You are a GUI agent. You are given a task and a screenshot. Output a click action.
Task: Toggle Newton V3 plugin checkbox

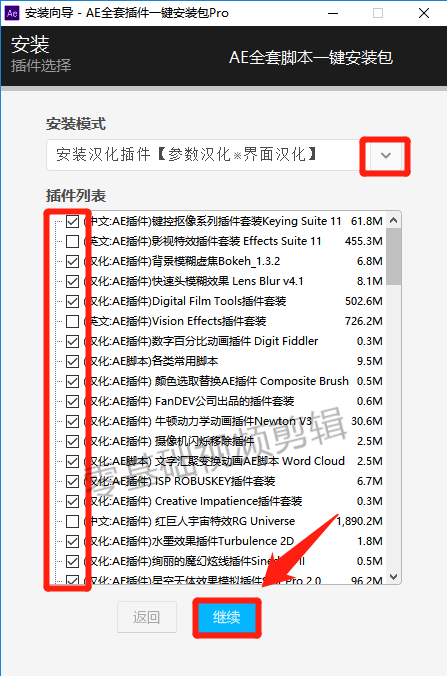pyautogui.click(x=72, y=421)
